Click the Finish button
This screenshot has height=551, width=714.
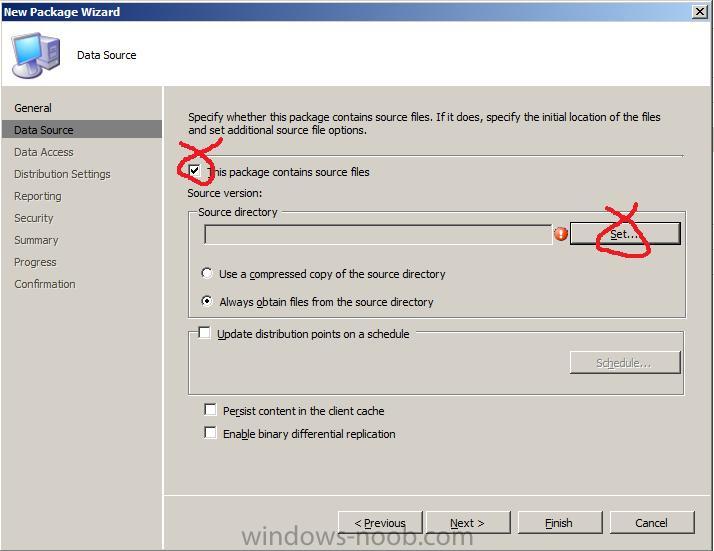(x=560, y=523)
